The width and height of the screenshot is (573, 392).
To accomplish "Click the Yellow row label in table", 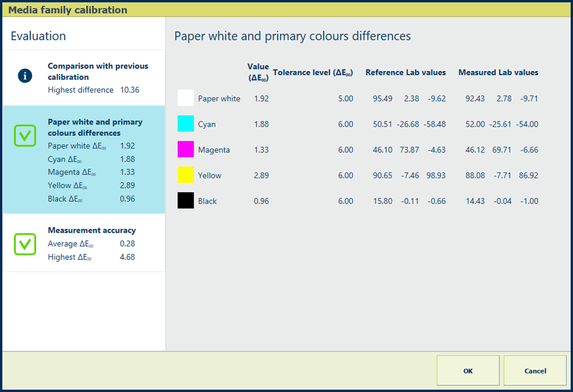I will (209, 176).
